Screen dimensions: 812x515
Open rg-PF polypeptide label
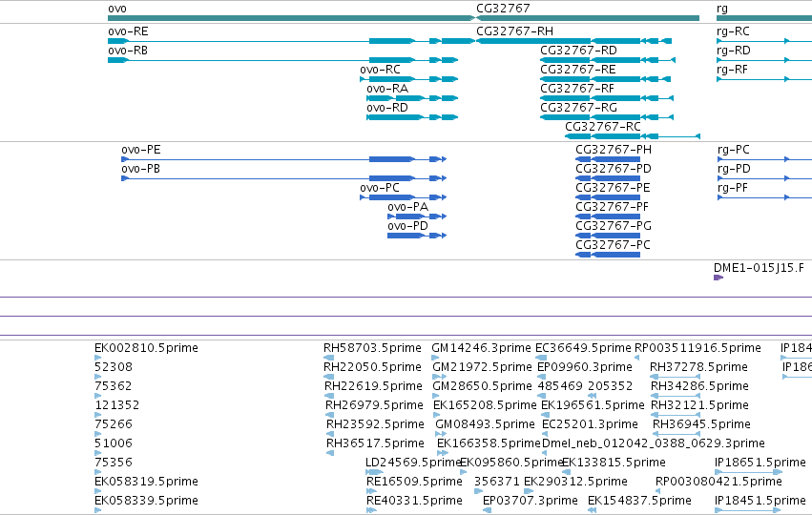(x=733, y=188)
